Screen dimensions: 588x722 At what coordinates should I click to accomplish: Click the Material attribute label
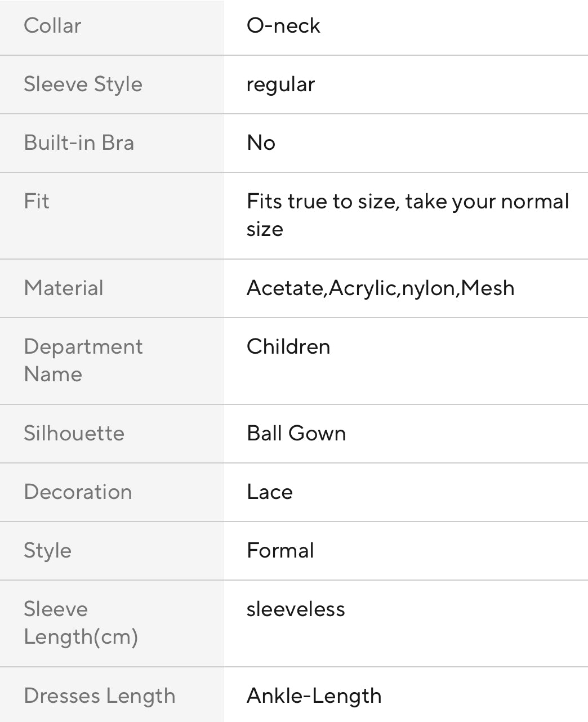point(64,288)
